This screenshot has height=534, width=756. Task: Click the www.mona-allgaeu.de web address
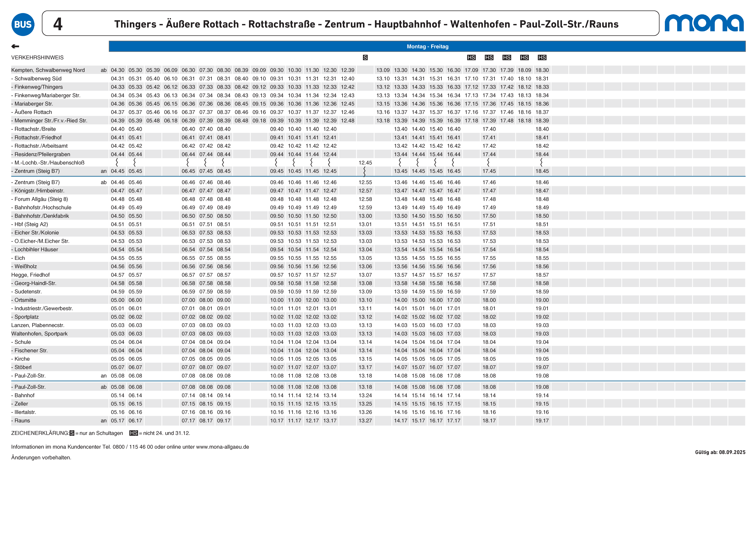pos(223,447)
